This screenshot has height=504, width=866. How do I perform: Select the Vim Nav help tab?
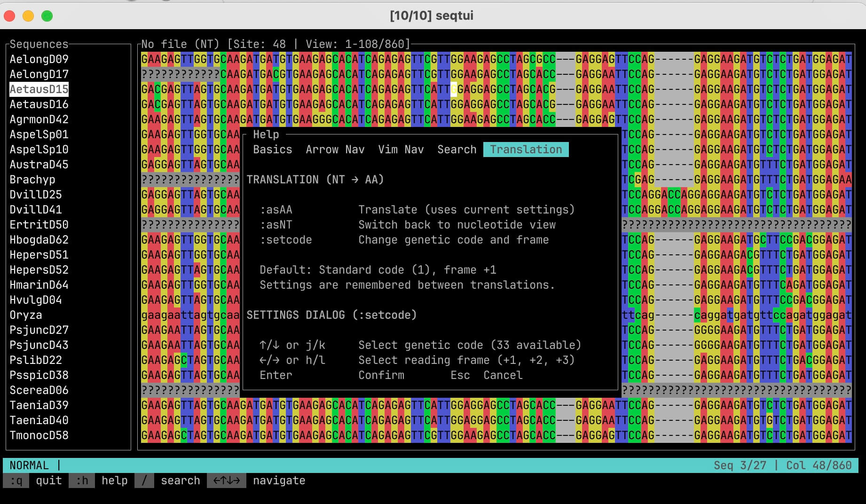pos(401,150)
